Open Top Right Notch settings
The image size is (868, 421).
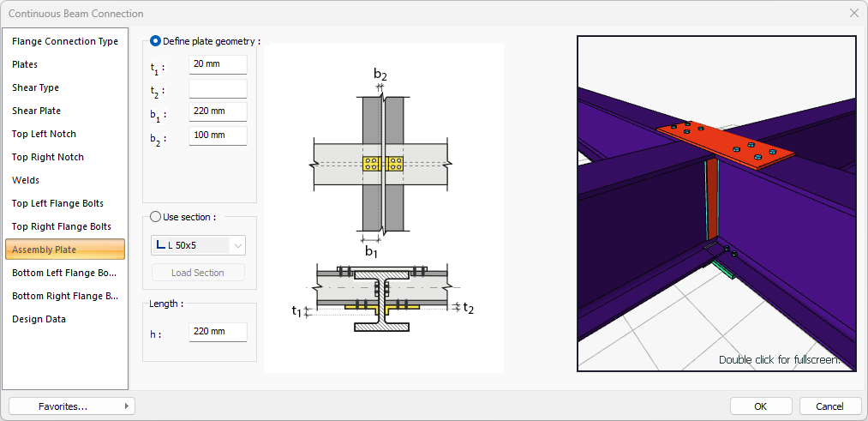pyautogui.click(x=65, y=157)
